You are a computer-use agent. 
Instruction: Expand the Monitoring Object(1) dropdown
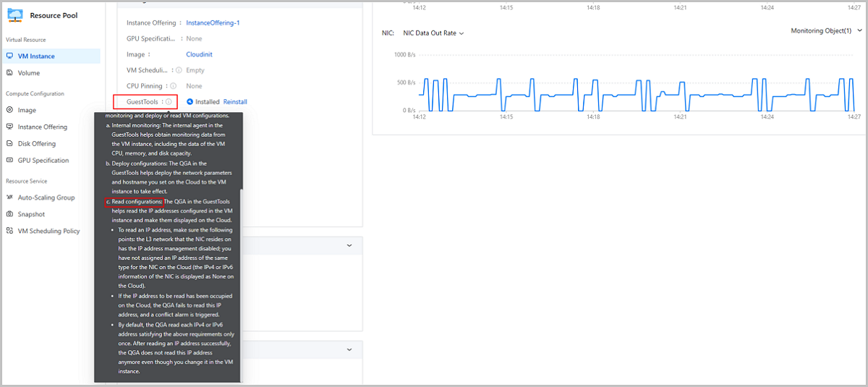pos(826,31)
